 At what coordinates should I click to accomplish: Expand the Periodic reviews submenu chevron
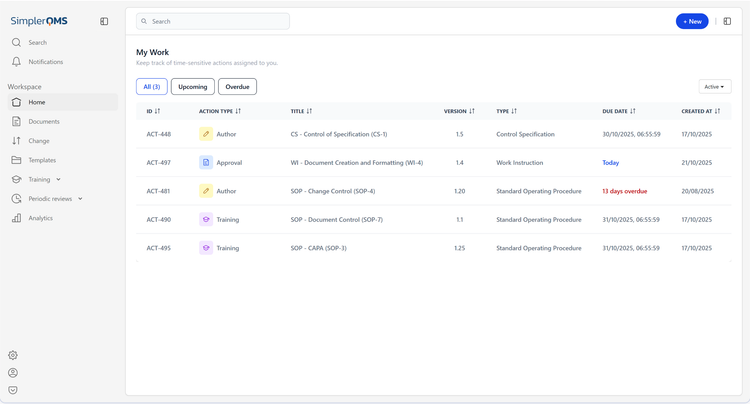80,198
